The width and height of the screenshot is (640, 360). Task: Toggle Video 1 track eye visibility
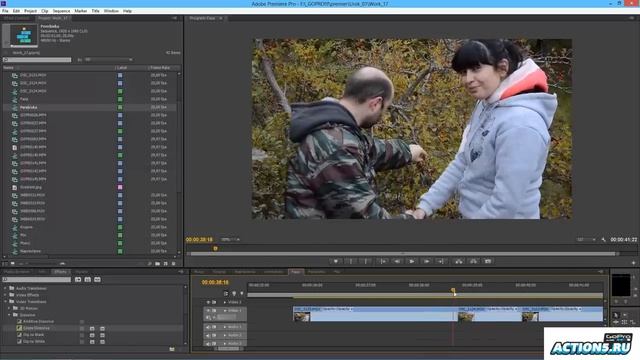(x=208, y=311)
